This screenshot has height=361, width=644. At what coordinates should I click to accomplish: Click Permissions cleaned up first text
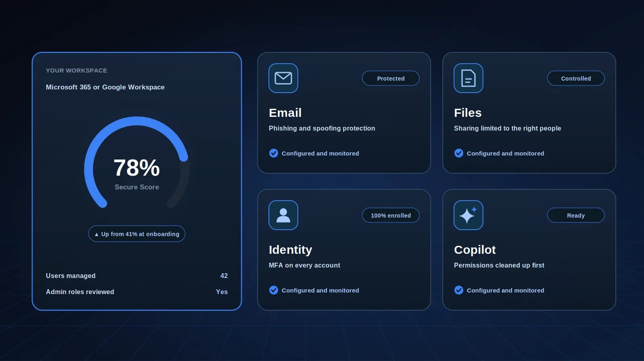pyautogui.click(x=499, y=265)
